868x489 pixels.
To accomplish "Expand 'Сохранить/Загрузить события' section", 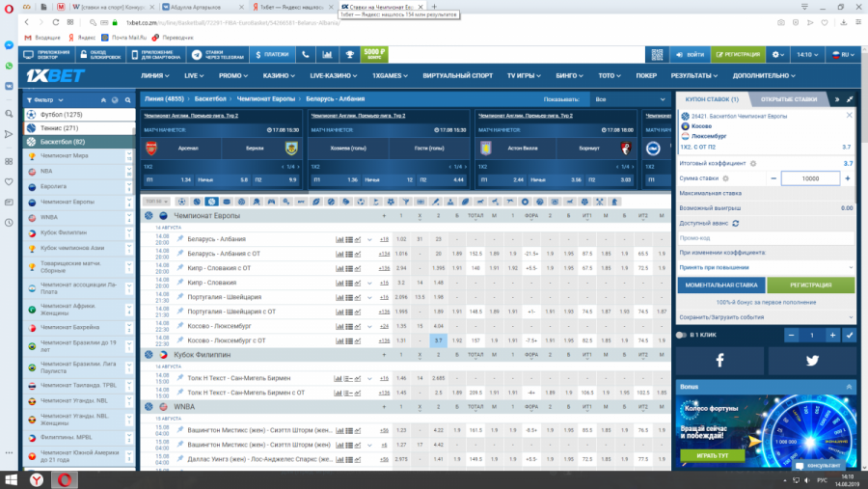I will pos(764,316).
